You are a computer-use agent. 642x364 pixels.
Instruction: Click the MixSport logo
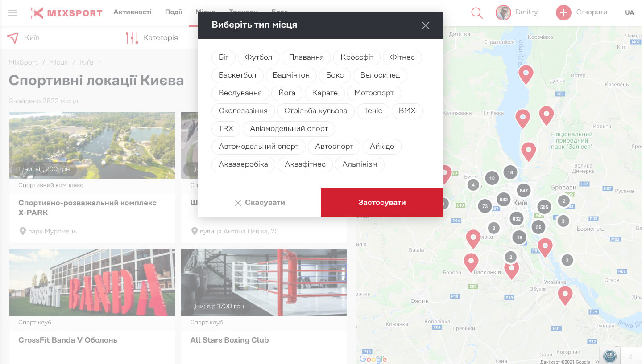point(66,13)
